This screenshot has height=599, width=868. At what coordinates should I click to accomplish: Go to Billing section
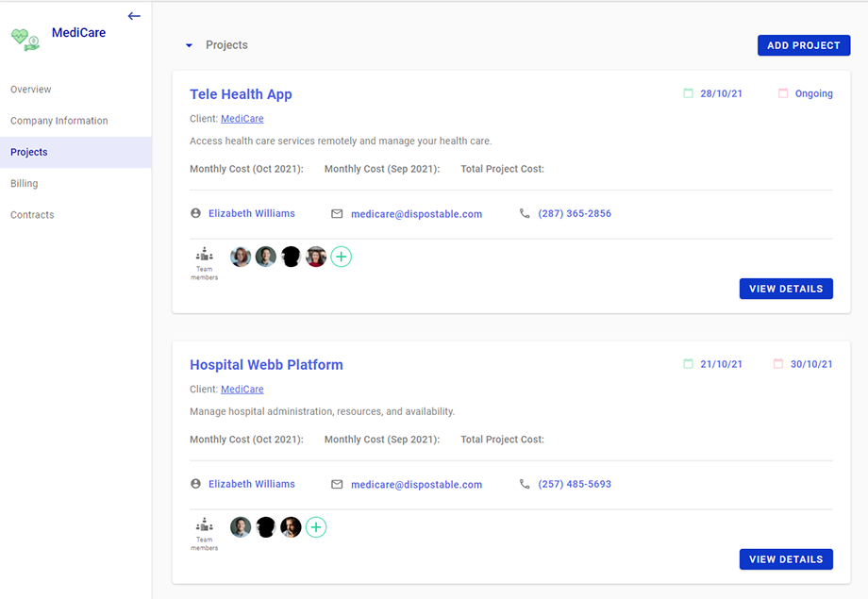click(25, 183)
